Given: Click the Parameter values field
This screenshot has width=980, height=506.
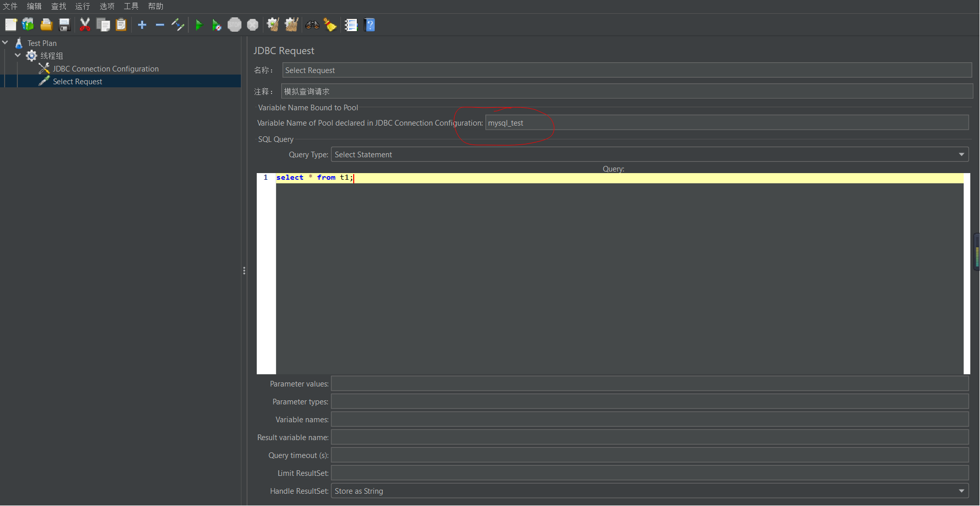Looking at the screenshot, I should click(650, 383).
